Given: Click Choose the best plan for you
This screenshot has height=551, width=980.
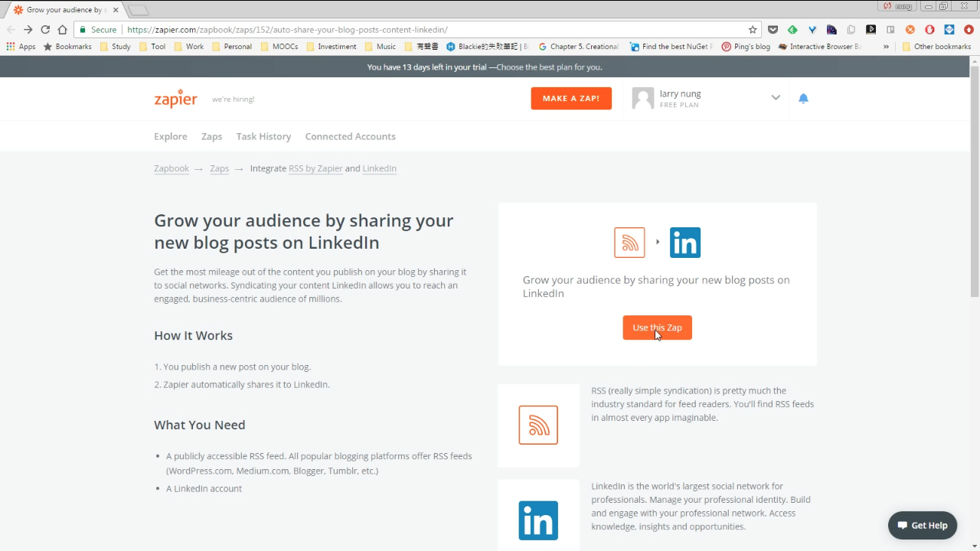Looking at the screenshot, I should [549, 67].
